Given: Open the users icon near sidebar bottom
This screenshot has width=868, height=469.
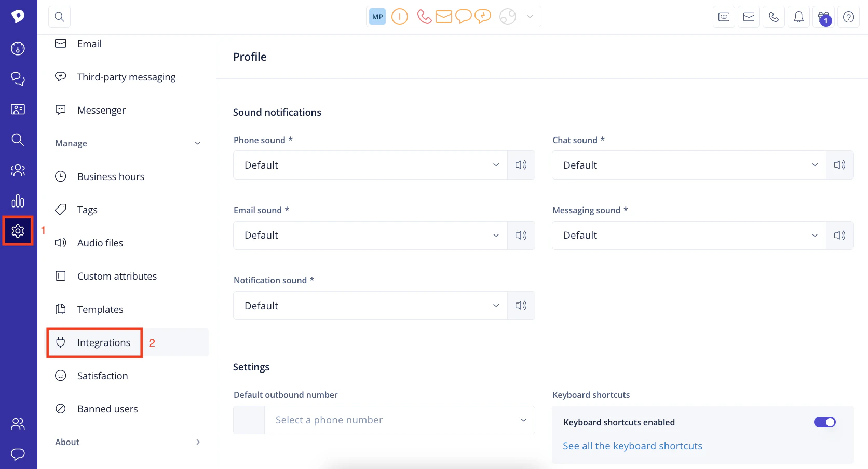Looking at the screenshot, I should click(18, 424).
